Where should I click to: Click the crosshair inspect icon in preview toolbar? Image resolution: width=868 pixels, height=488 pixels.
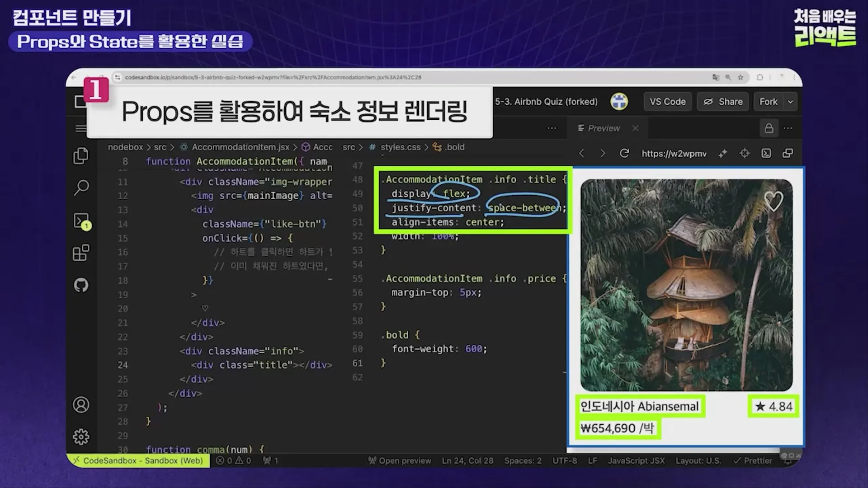[745, 153]
